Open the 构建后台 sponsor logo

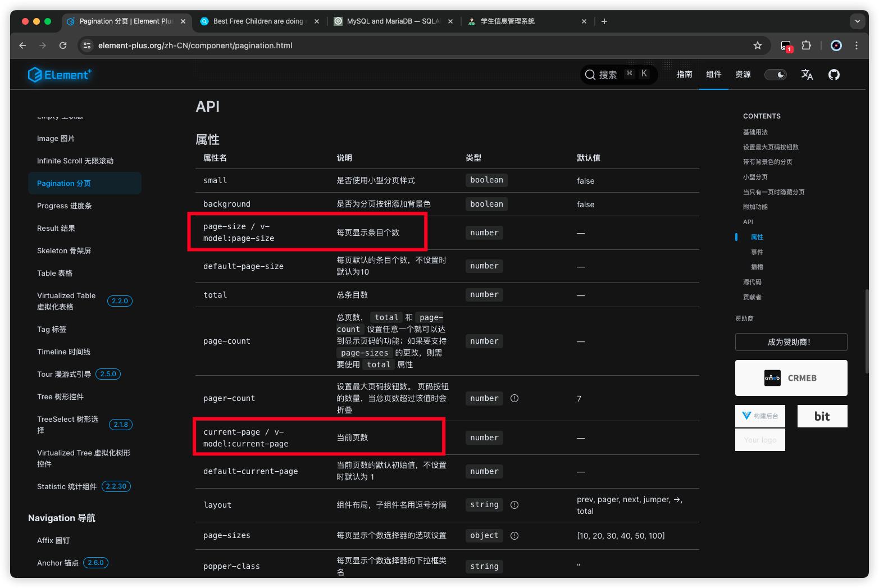pos(760,416)
